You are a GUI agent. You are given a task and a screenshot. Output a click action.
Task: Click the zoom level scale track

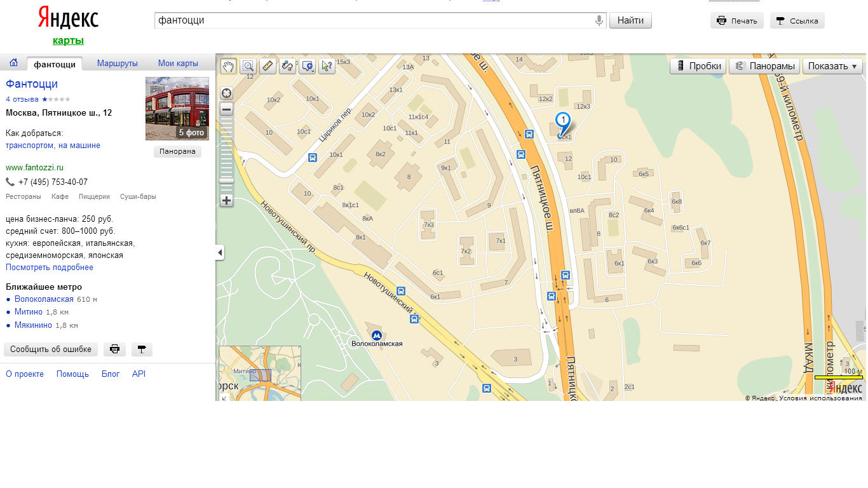click(226, 155)
